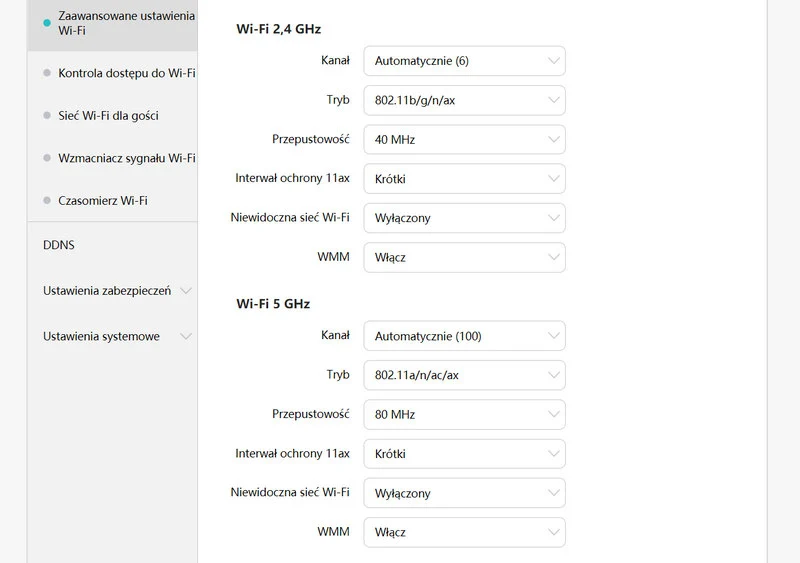
Task: Select Zaawansowane ustawienia Wi-Fi in sidebar
Action: [126, 24]
